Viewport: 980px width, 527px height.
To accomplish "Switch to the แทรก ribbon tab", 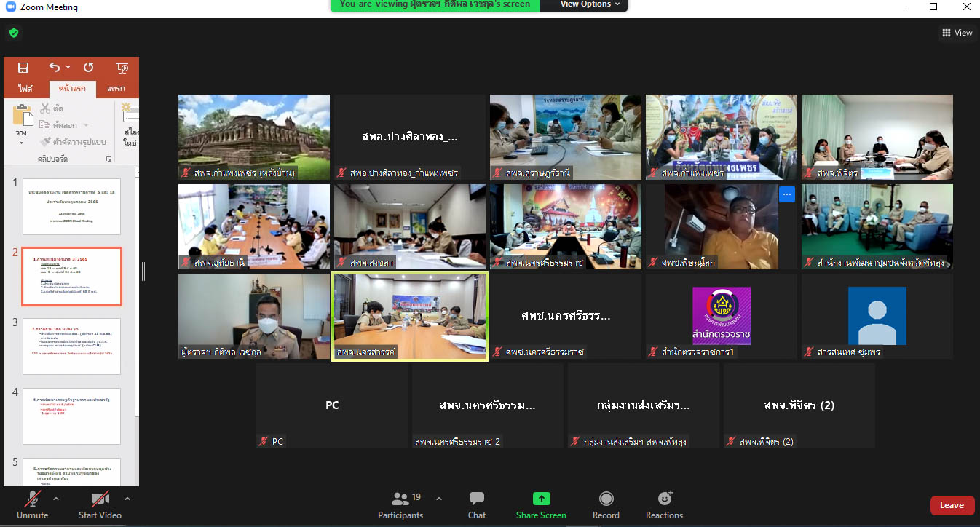I will [116, 88].
